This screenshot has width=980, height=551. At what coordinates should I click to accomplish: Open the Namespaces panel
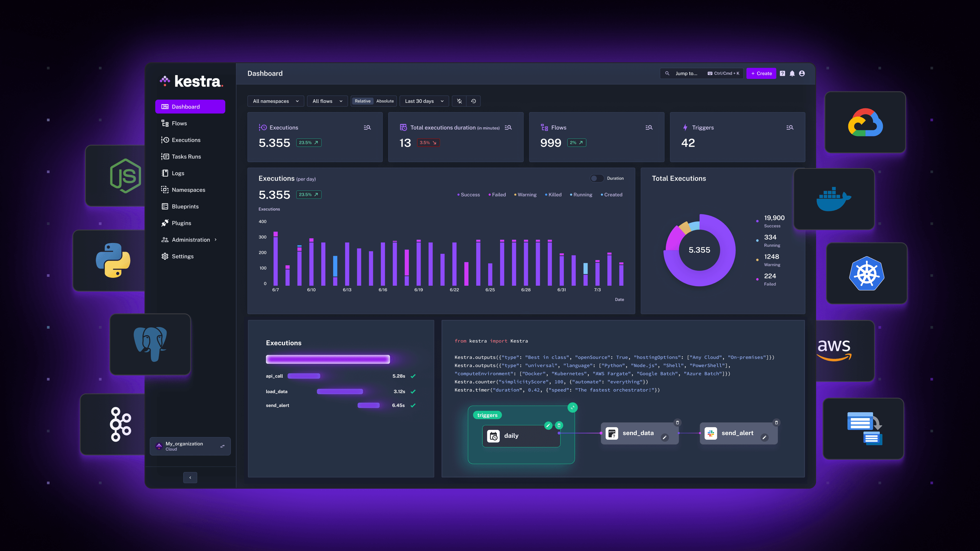[188, 190]
